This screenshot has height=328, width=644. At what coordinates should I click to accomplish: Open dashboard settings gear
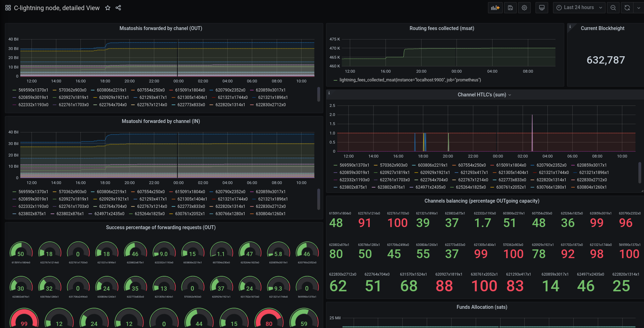pos(524,8)
